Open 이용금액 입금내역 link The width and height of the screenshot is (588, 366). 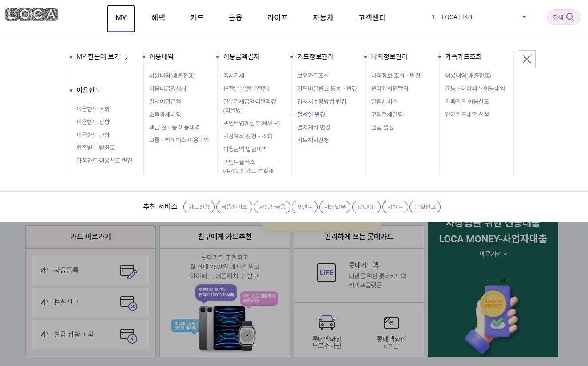tap(245, 149)
